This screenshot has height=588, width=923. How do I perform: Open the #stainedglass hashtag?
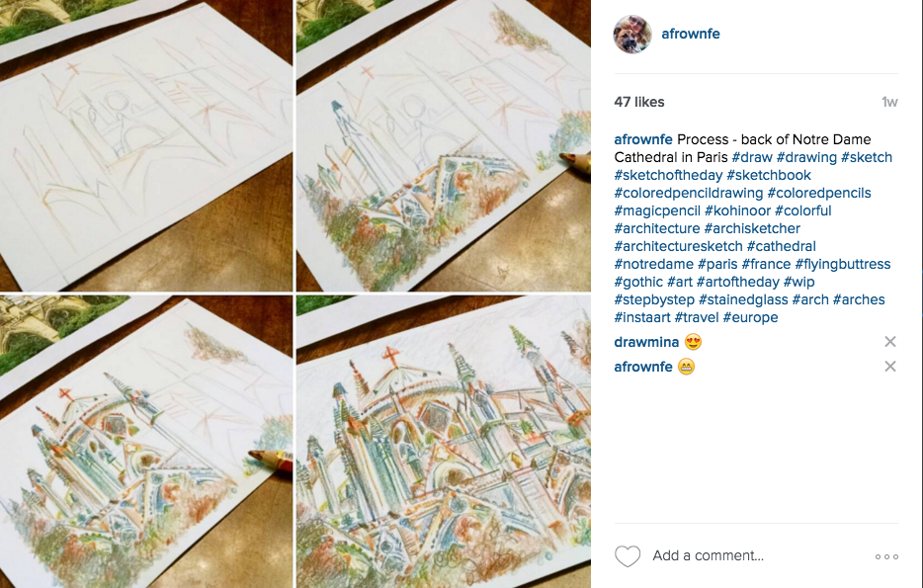tap(743, 299)
